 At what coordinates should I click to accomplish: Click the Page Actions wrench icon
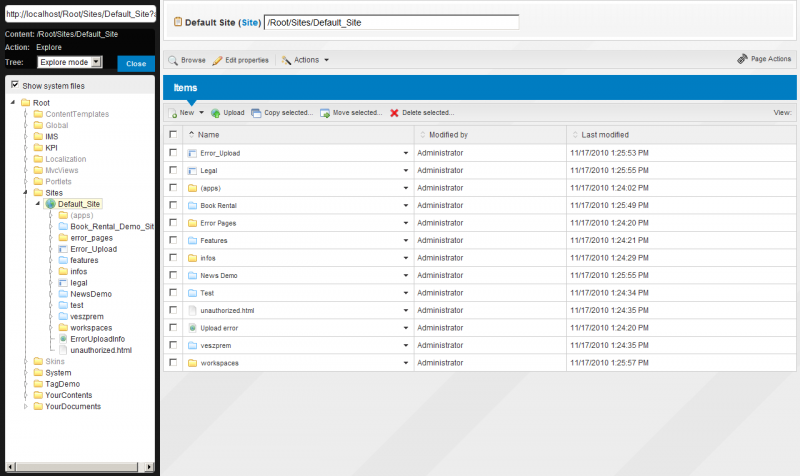(x=742, y=59)
